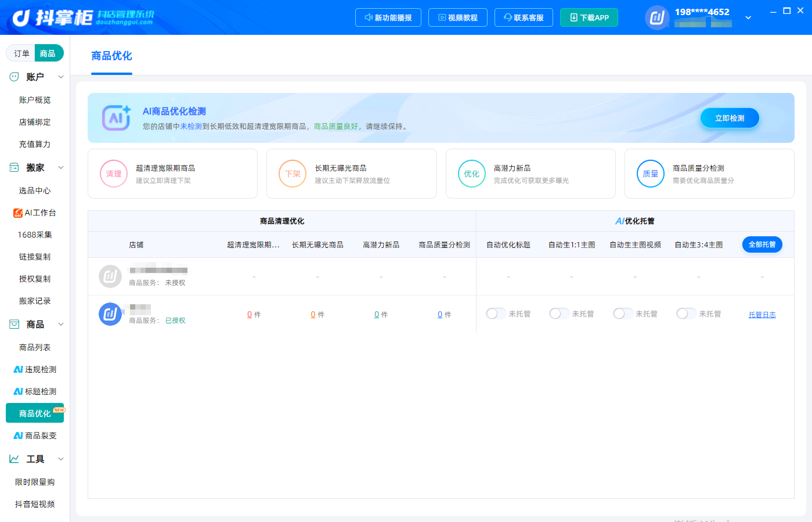Viewport: 812px width, 522px height.
Task: Click the 未检测 link in banner text
Action: tap(191, 127)
